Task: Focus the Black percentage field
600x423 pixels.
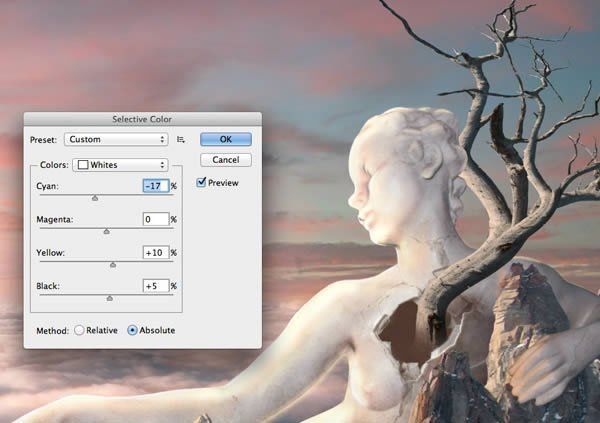Action: pyautogui.click(x=156, y=286)
